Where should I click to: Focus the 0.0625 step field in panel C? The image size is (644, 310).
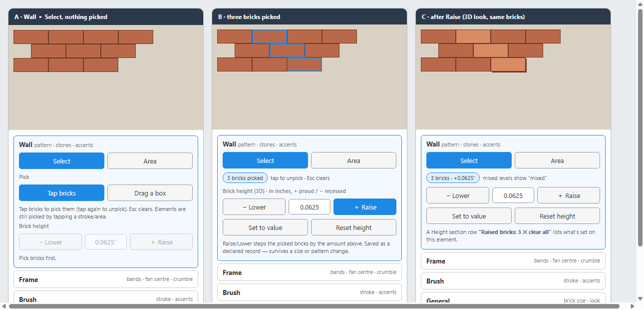pyautogui.click(x=513, y=195)
